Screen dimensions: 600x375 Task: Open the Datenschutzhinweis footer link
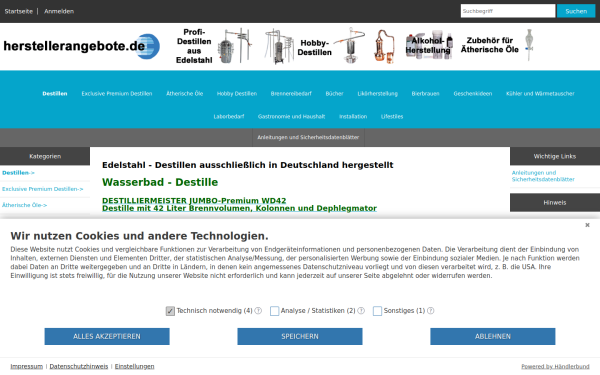[79, 367]
